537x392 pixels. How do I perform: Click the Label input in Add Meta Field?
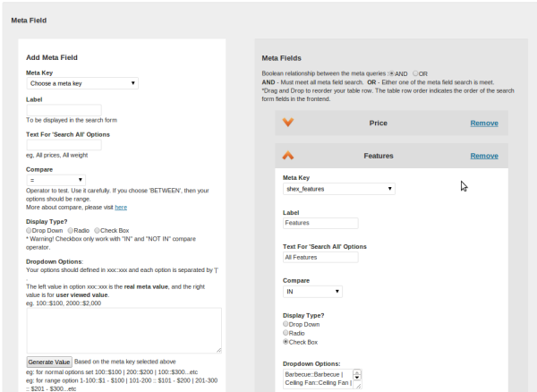64,109
